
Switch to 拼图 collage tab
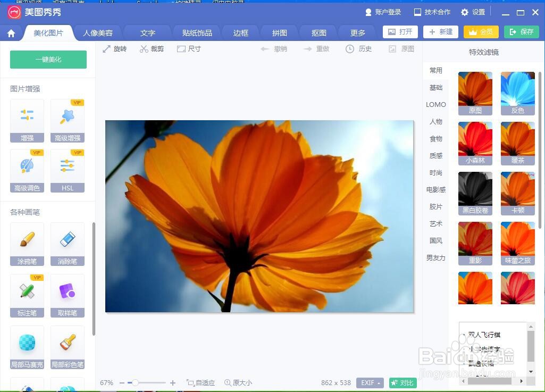(x=280, y=33)
